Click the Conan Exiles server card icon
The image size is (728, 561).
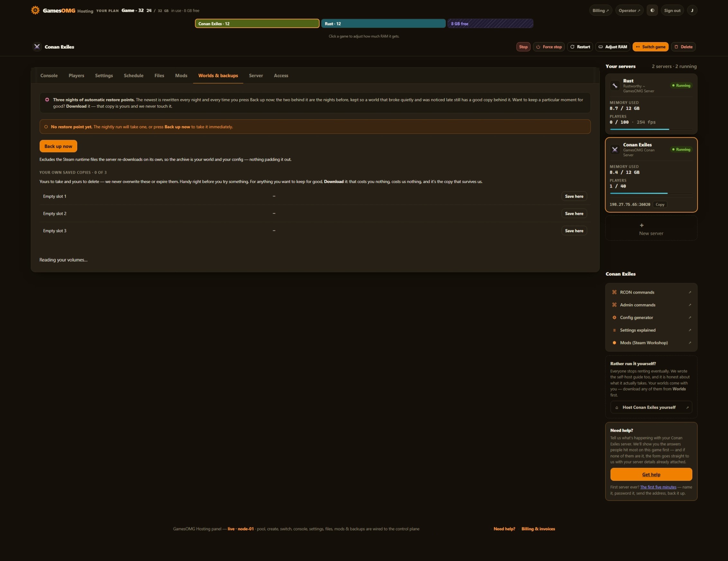point(615,150)
